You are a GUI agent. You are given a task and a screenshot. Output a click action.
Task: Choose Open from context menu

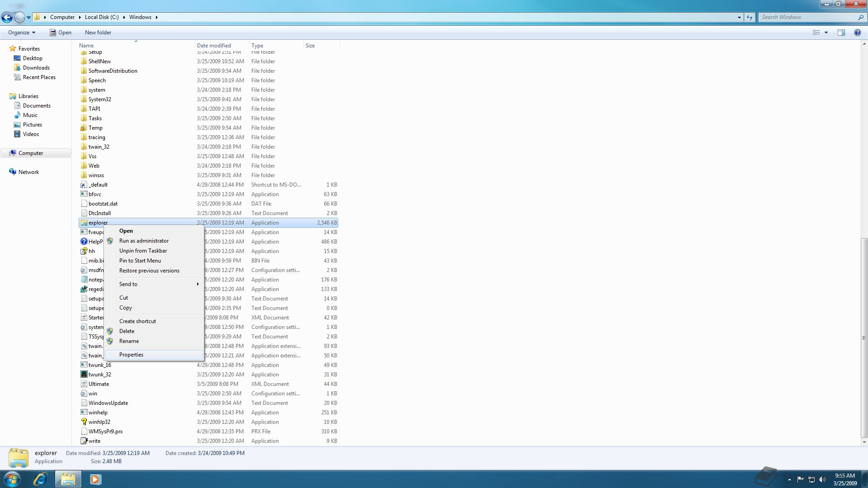tap(154, 231)
